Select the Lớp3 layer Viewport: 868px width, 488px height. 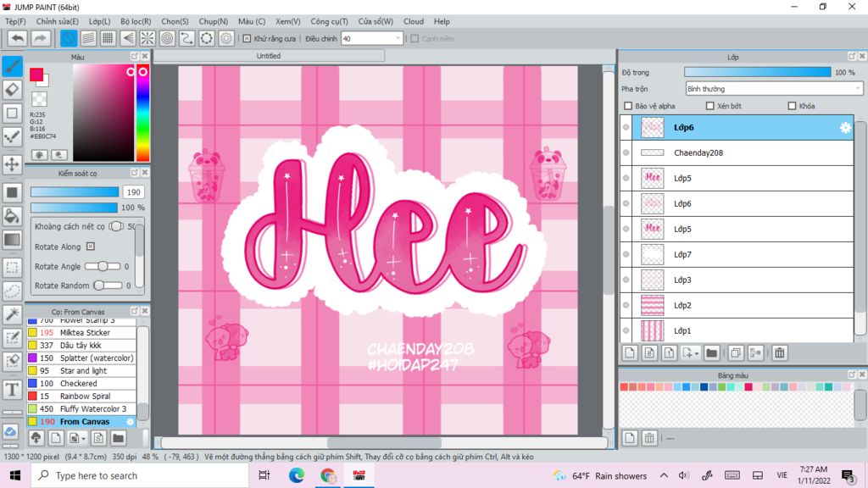(737, 280)
